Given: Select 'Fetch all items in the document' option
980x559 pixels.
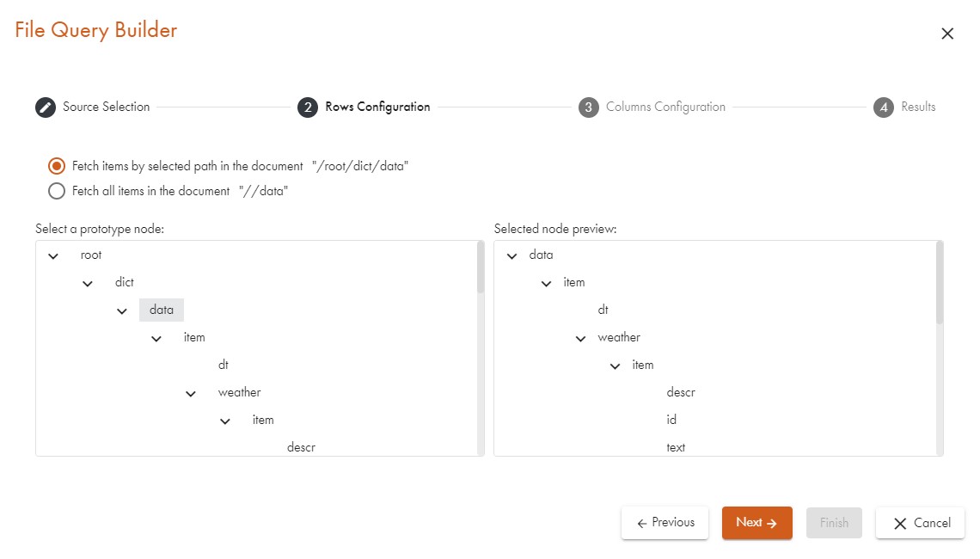Looking at the screenshot, I should 57,191.
